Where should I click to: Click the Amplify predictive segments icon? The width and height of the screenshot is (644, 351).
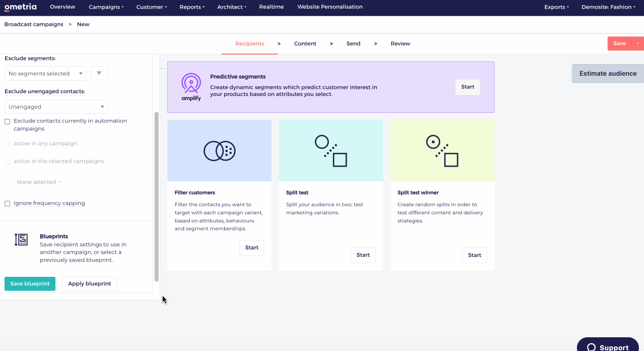pos(191,87)
